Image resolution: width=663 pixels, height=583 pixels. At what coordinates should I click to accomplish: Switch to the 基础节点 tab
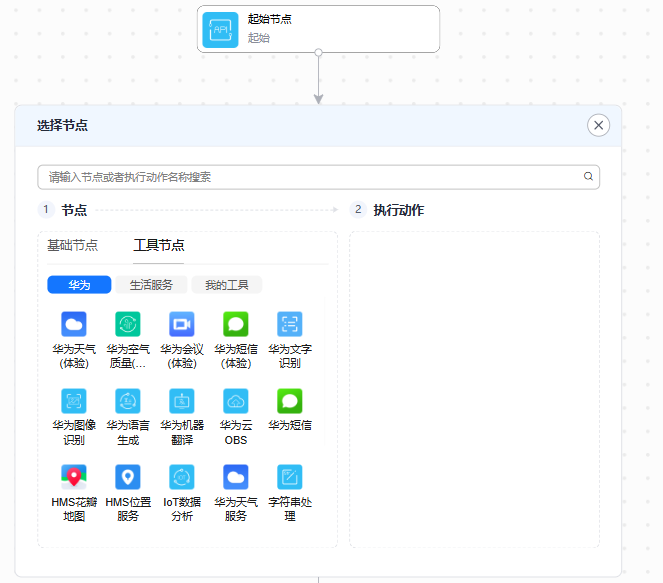(73, 246)
